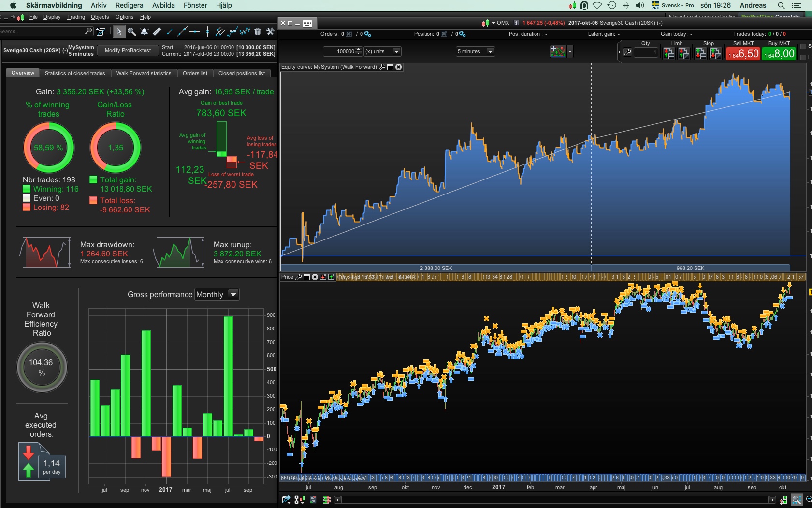
Task: Open macOS Spotlight search icon
Action: (781, 5)
